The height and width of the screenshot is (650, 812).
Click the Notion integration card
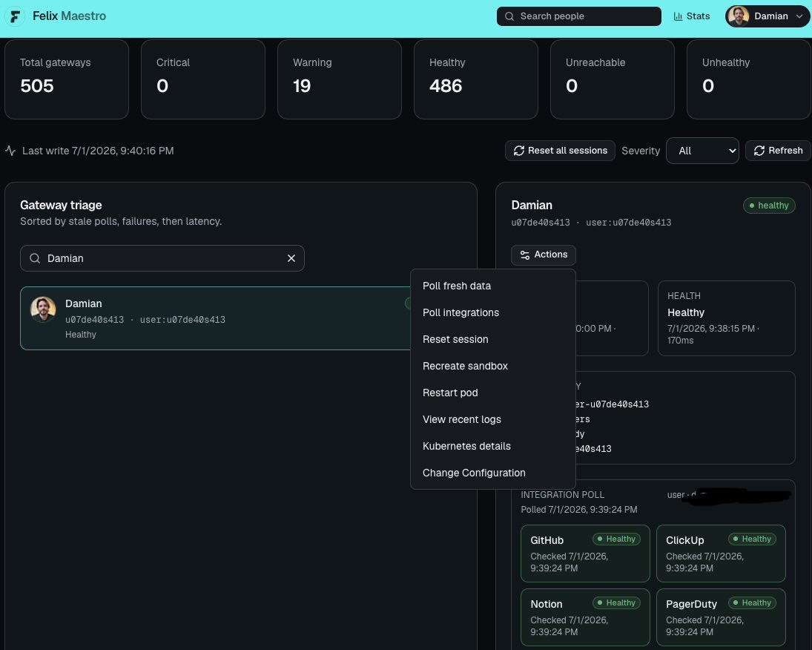click(585, 617)
